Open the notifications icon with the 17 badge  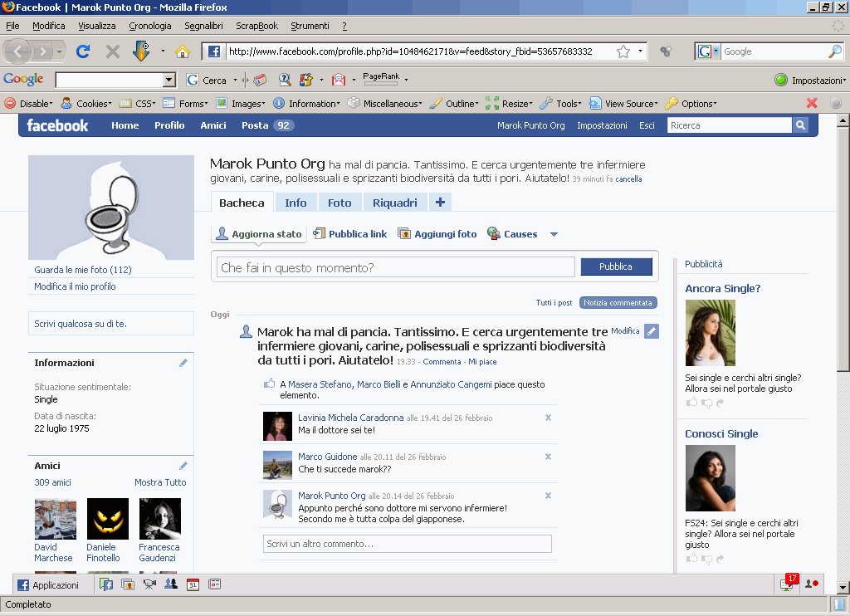coord(789,583)
